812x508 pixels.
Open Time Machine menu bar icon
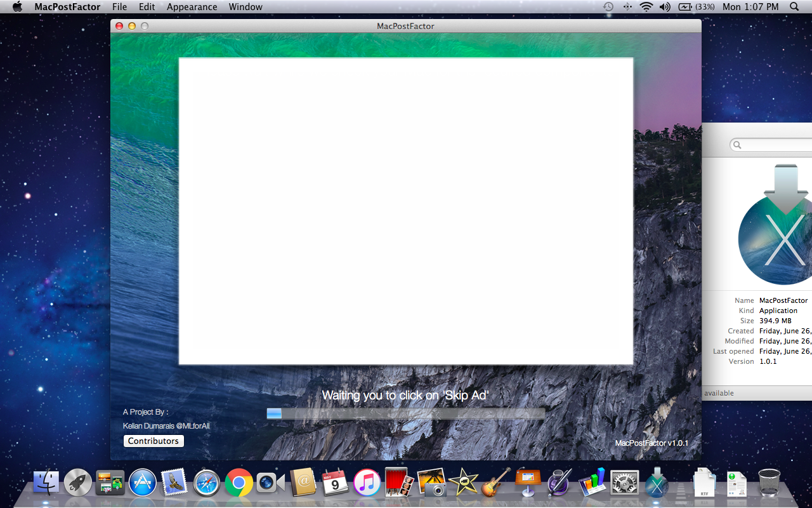(x=608, y=7)
